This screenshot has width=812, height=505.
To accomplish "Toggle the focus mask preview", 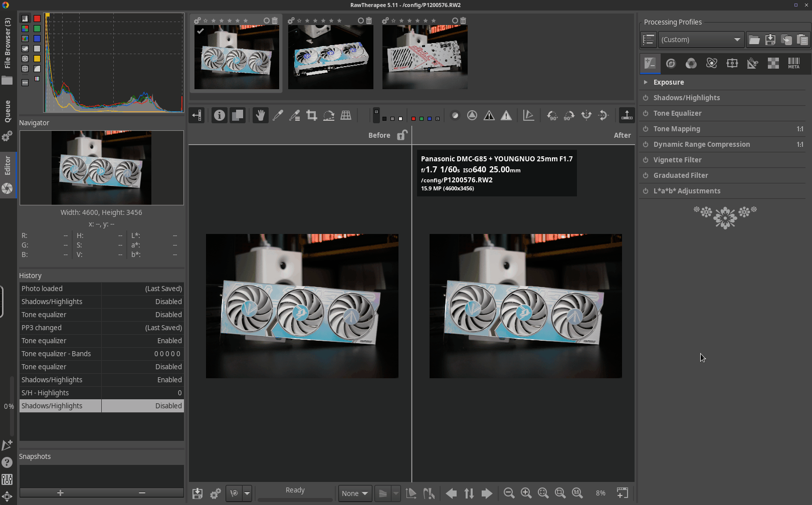I will (x=472, y=115).
